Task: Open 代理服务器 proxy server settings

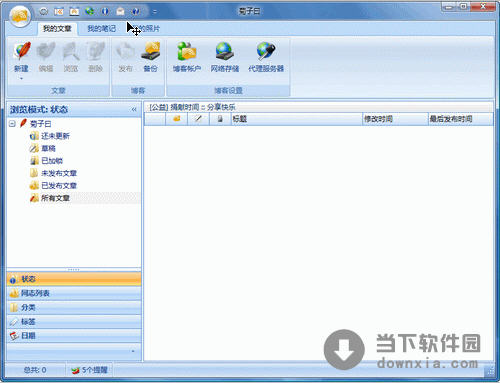Action: click(x=266, y=56)
